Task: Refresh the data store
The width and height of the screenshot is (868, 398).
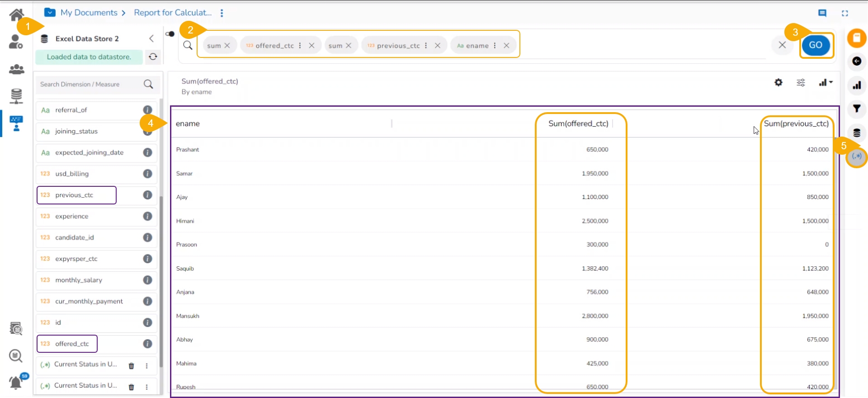Action: [x=153, y=57]
